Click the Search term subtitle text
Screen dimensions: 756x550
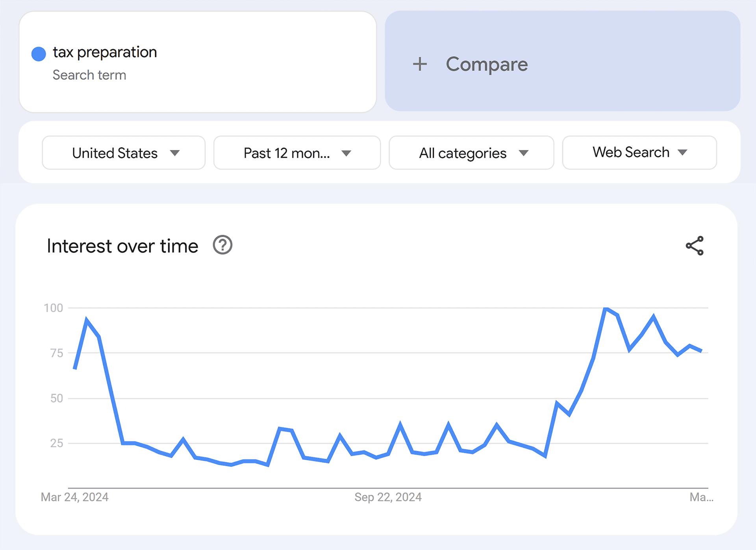click(89, 75)
